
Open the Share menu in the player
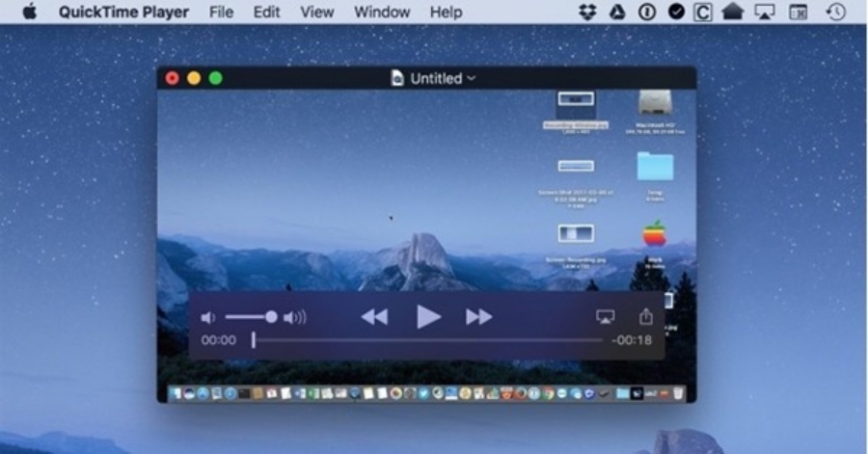pos(645,317)
